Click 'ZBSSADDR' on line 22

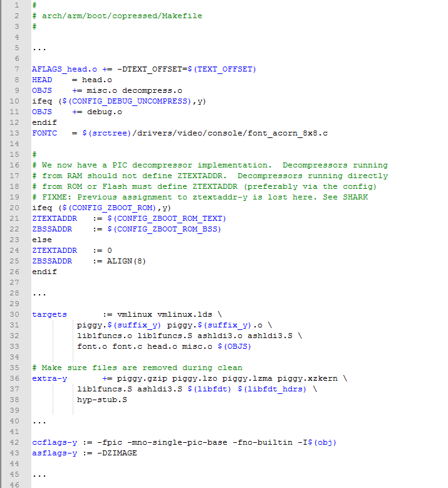pyautogui.click(x=52, y=229)
